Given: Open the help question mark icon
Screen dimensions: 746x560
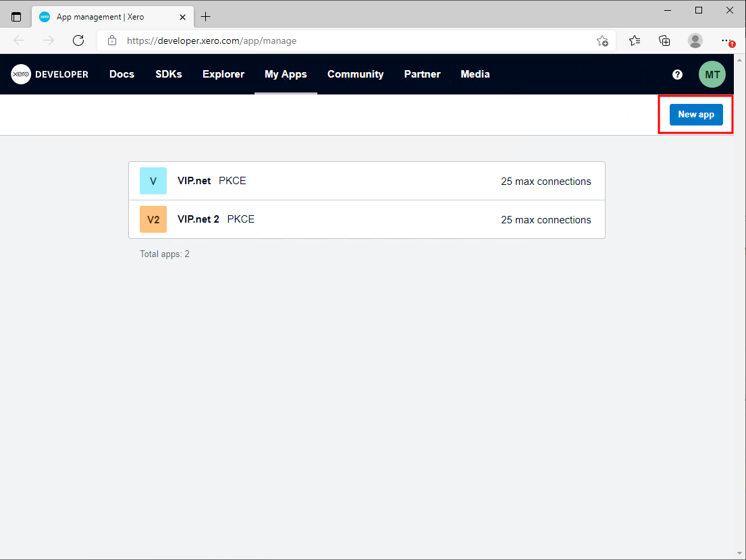Looking at the screenshot, I should pos(677,74).
